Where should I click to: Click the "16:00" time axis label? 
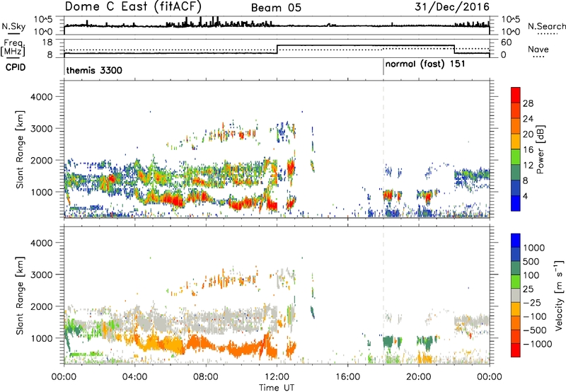point(347,377)
